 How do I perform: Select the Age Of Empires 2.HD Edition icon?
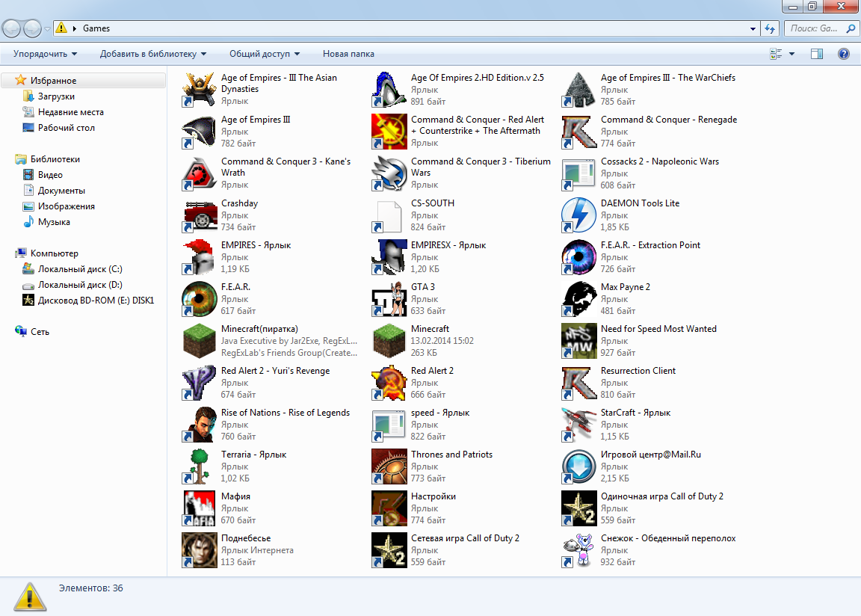point(389,90)
